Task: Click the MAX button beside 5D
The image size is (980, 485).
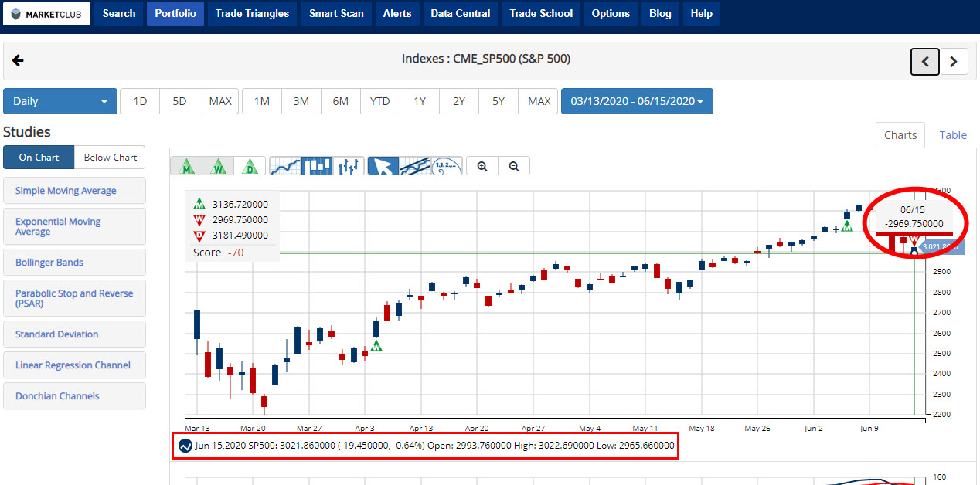Action: click(220, 101)
